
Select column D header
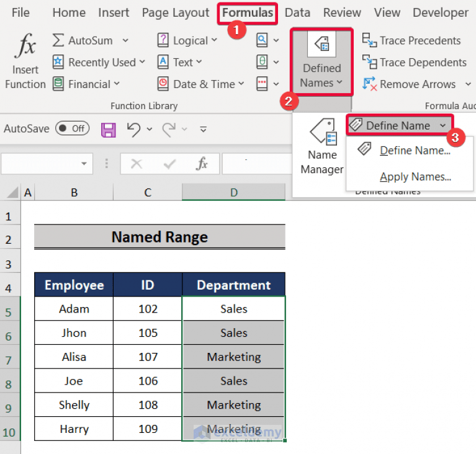233,192
